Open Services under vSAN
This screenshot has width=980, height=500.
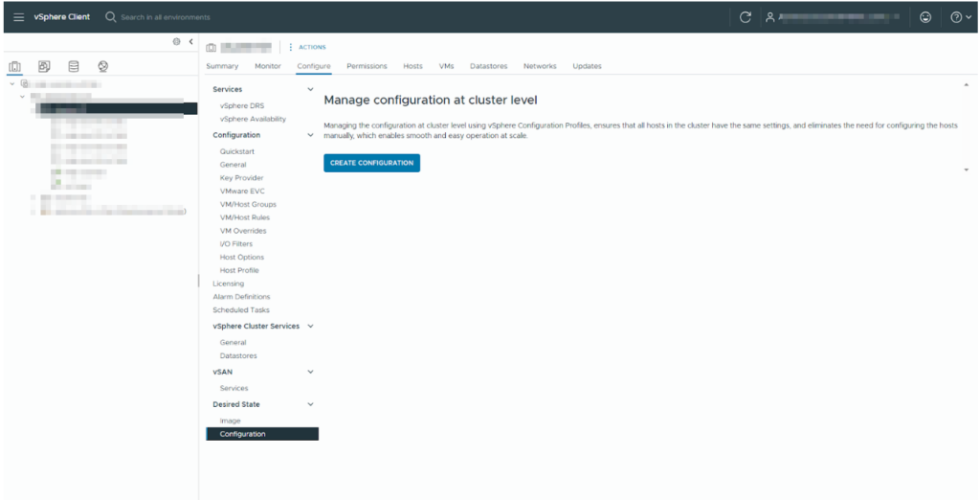(234, 388)
